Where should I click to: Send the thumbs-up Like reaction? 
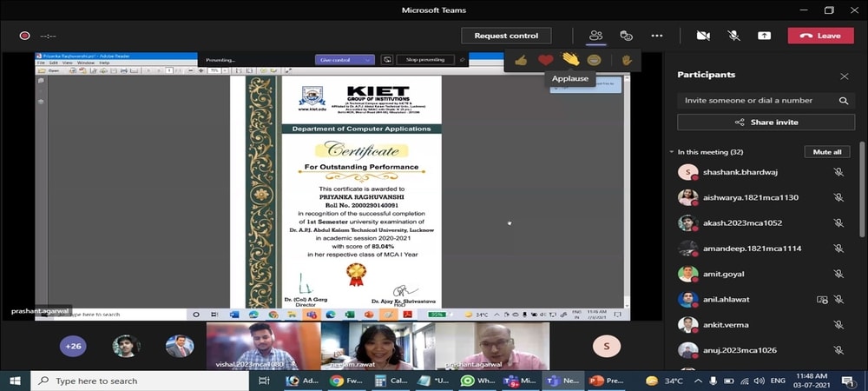click(x=521, y=60)
